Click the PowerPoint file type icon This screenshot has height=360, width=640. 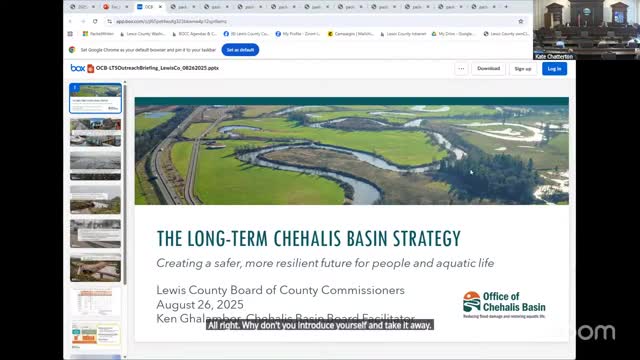[x=91, y=69]
